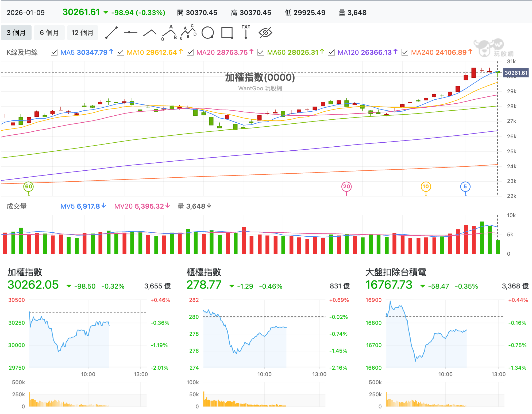Image resolution: width=532 pixels, height=414 pixels.
Task: Select the trend line drawing tool
Action: pos(111,33)
